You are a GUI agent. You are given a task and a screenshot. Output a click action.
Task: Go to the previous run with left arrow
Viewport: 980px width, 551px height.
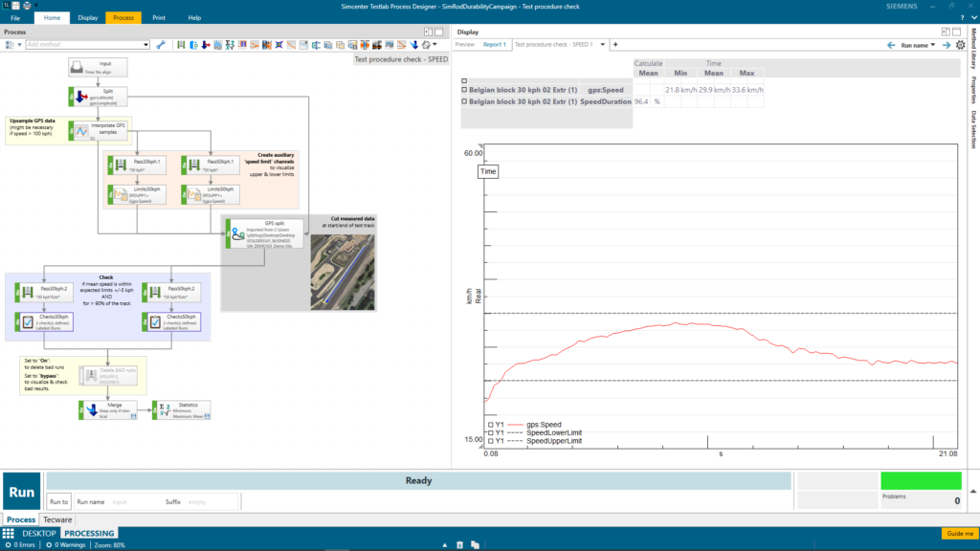point(892,45)
